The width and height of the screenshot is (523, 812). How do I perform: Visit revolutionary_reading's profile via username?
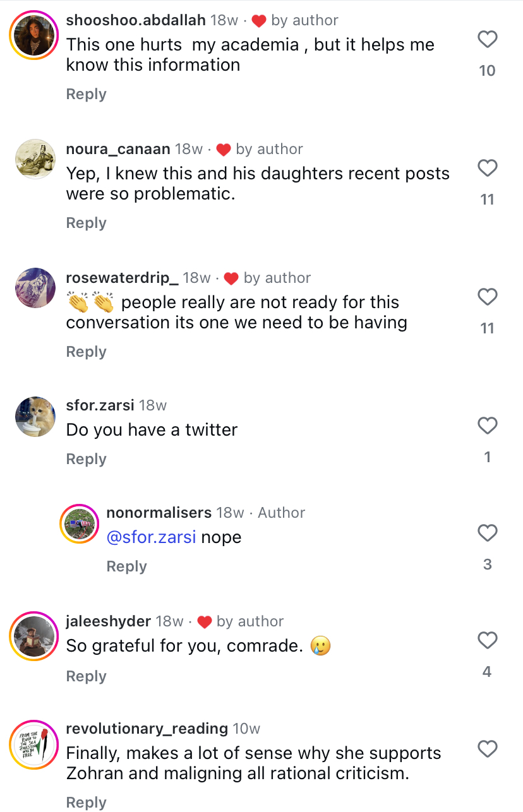point(147,729)
